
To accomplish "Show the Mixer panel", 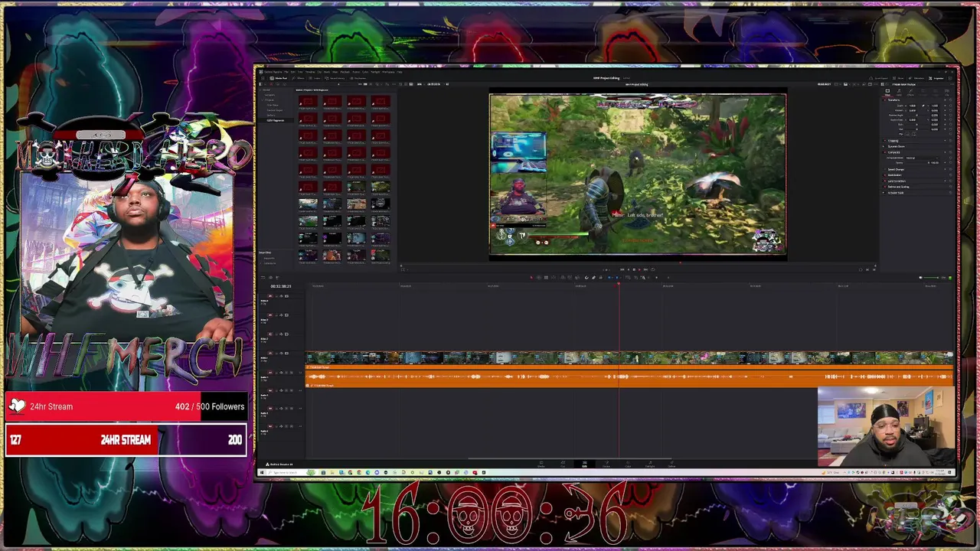I will tap(897, 78).
